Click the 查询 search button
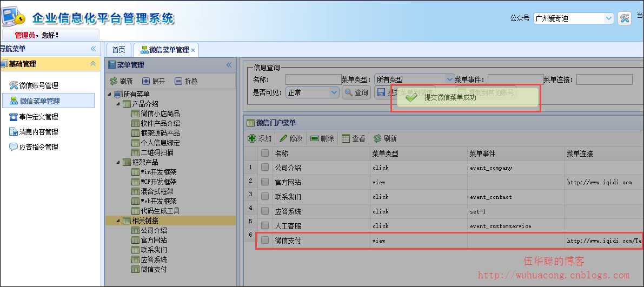Screen dimensions: 644x287 tap(356, 92)
